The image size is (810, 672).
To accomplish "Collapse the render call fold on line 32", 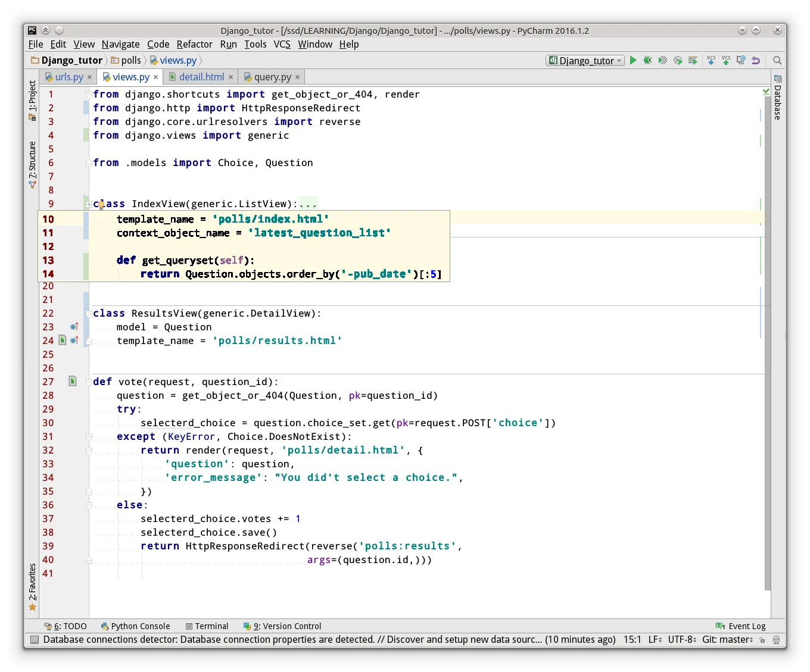I will tap(89, 451).
